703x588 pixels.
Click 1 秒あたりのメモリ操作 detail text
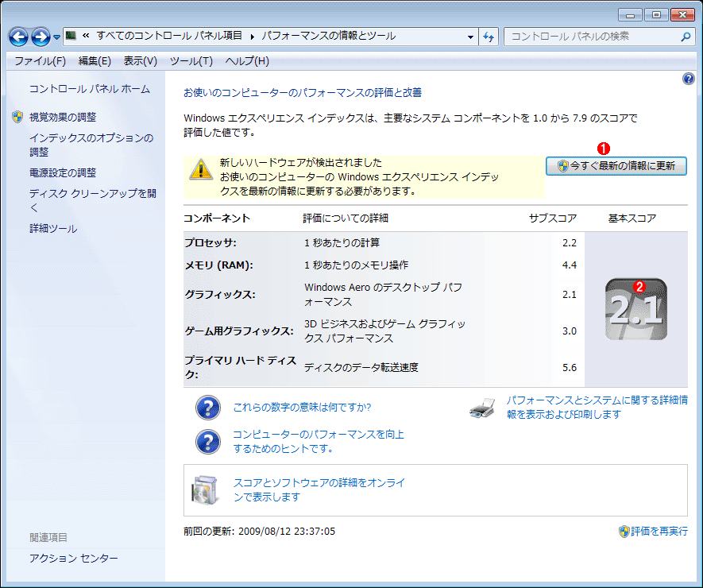(356, 265)
